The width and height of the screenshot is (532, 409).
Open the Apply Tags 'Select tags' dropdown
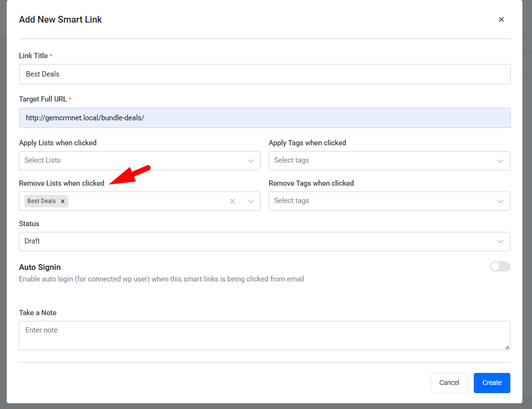tap(389, 161)
